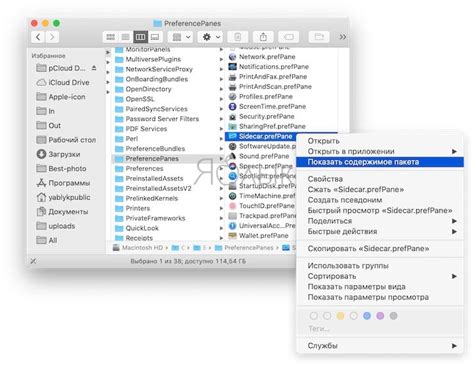
Task: Go back with the Finder back arrow
Action: coord(38,37)
